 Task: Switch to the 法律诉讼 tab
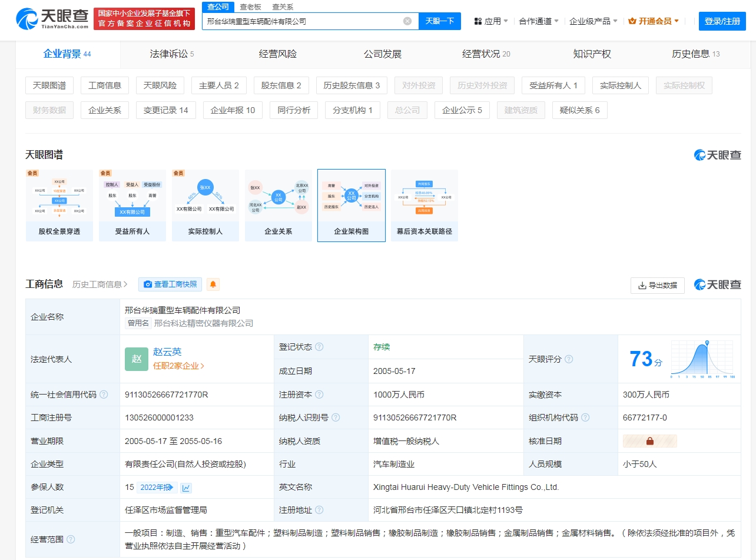coord(172,54)
